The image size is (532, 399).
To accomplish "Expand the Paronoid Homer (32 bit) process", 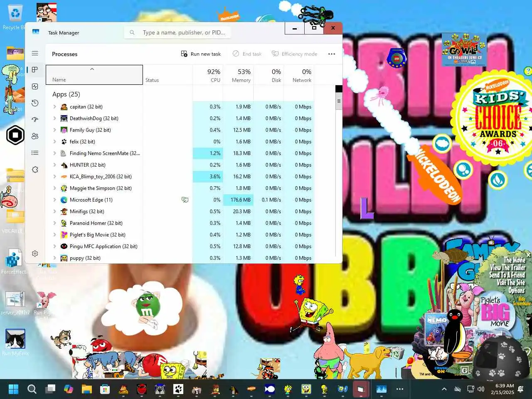I will pos(54,223).
